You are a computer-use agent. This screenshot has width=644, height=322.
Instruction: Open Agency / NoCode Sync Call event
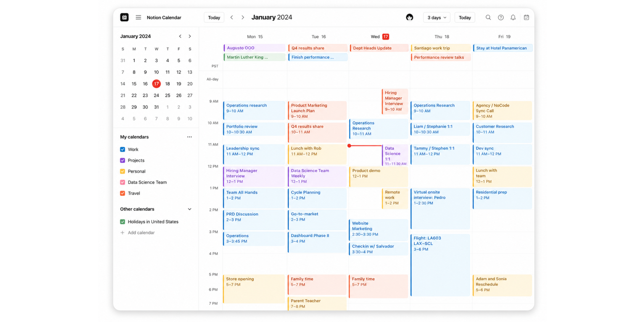tap(502, 110)
